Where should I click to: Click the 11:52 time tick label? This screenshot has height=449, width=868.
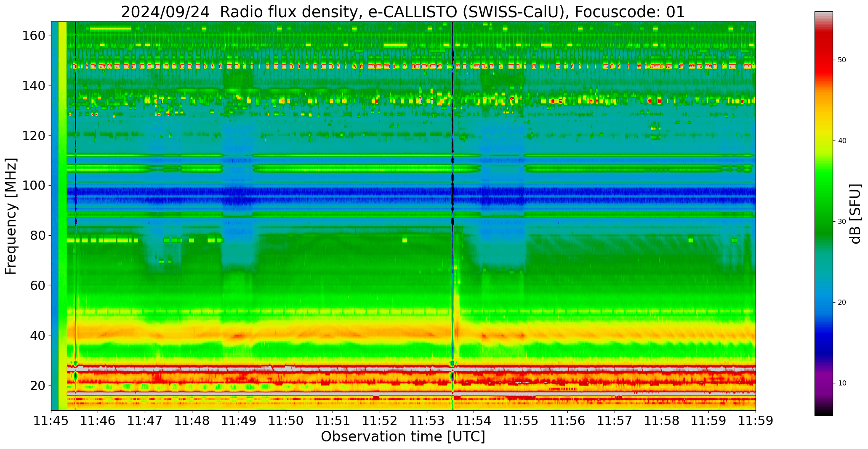380,421
